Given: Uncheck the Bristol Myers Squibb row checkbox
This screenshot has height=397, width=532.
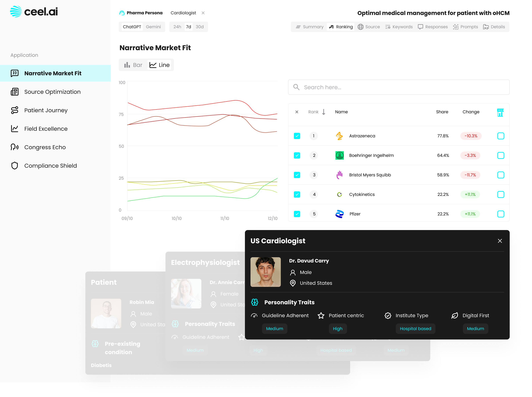Looking at the screenshot, I should pyautogui.click(x=297, y=175).
